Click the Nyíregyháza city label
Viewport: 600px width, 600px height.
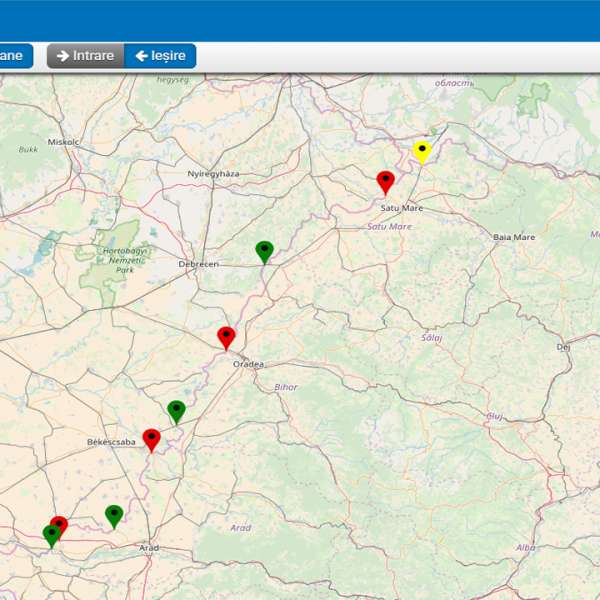click(214, 174)
